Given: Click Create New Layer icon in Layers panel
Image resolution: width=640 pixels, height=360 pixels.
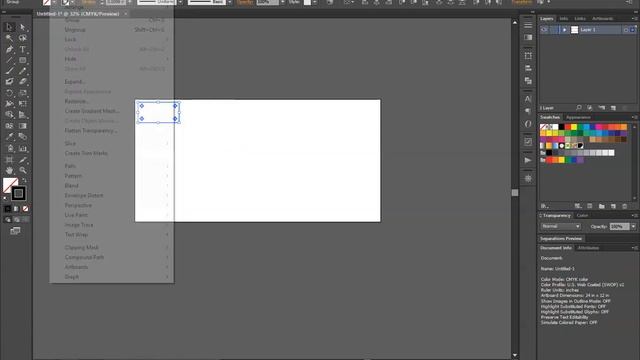Looking at the screenshot, I should pyautogui.click(x=613, y=108).
